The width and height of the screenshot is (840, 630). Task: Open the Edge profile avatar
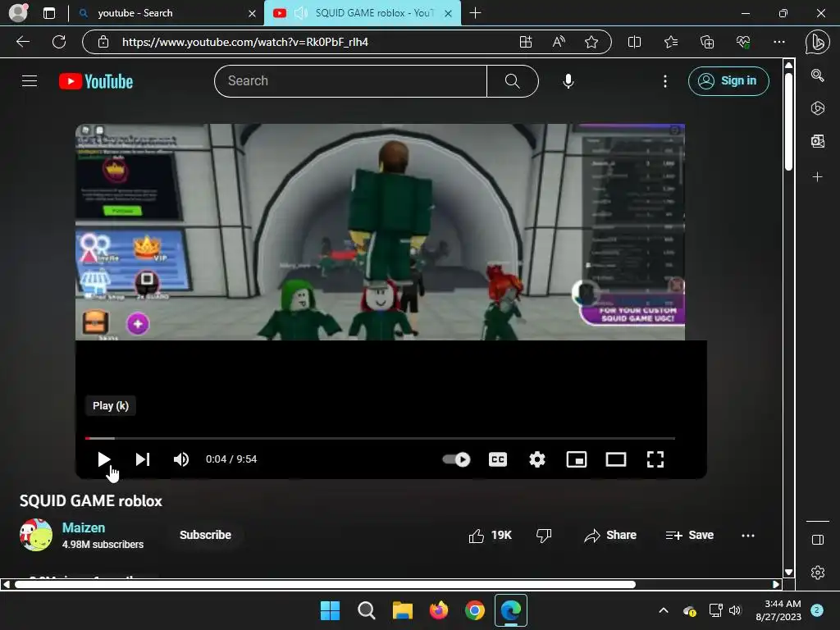coord(18,13)
